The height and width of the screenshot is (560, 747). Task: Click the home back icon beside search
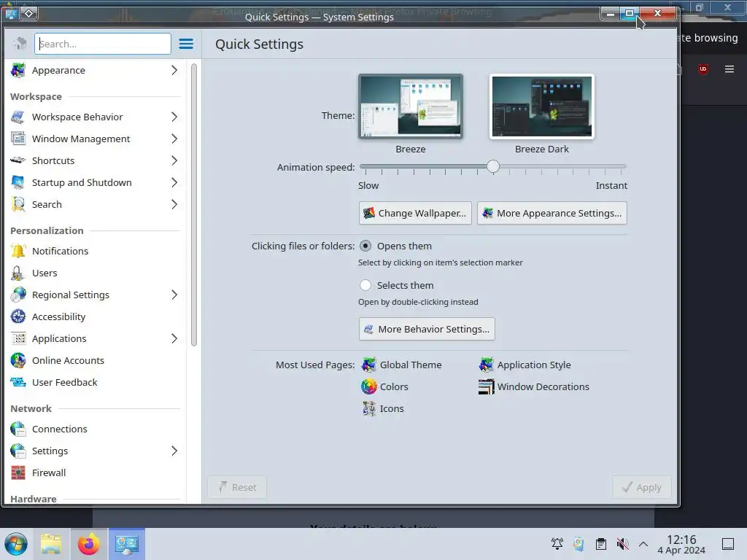click(20, 44)
